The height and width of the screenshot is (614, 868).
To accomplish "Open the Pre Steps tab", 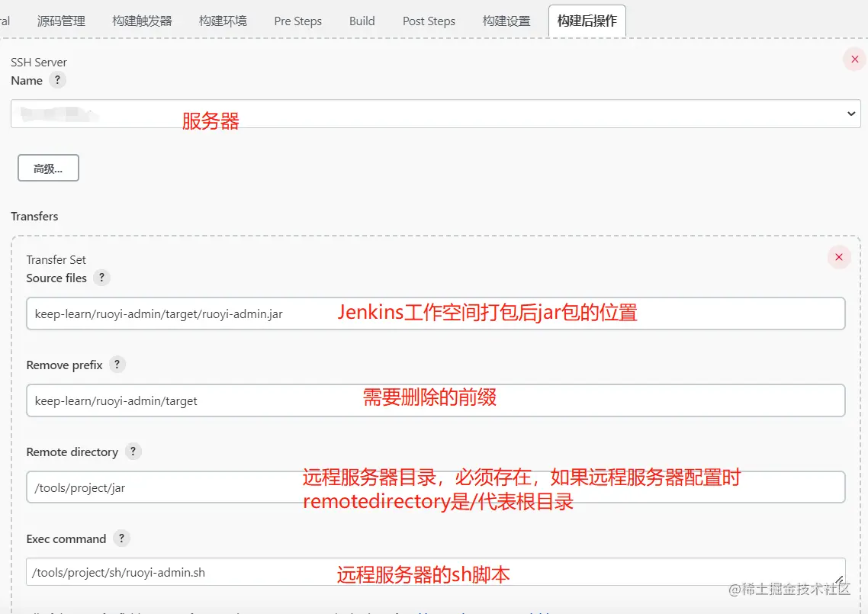I will [297, 21].
